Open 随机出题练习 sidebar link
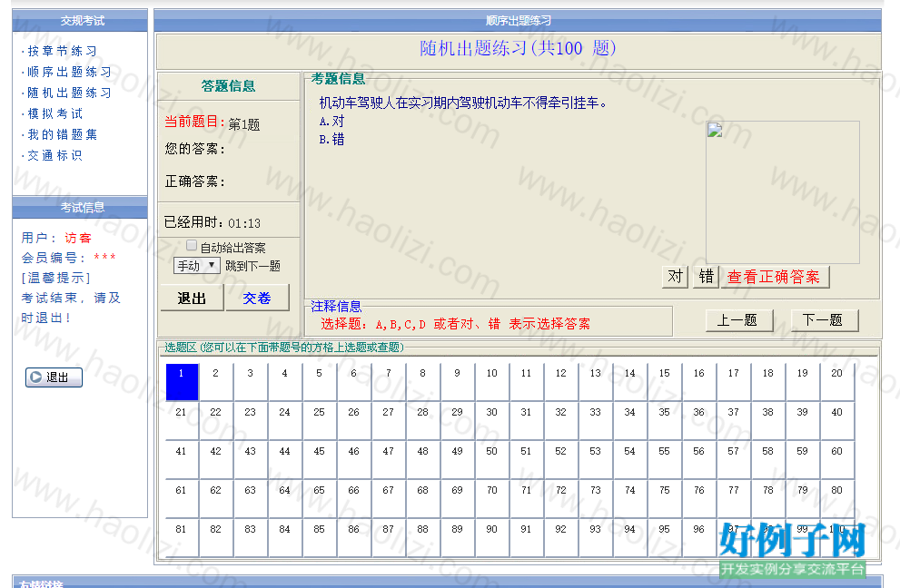The image size is (900, 588). (x=69, y=93)
